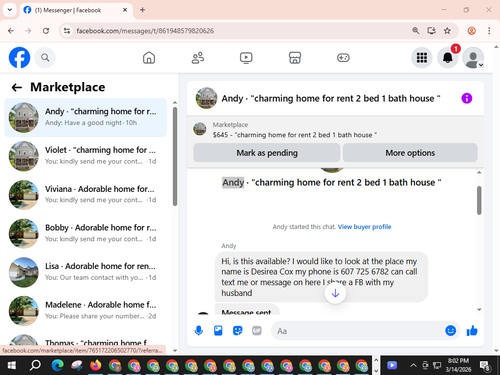Click the Facebook logo
Viewport: 500px width, 375px height.
[x=19, y=57]
